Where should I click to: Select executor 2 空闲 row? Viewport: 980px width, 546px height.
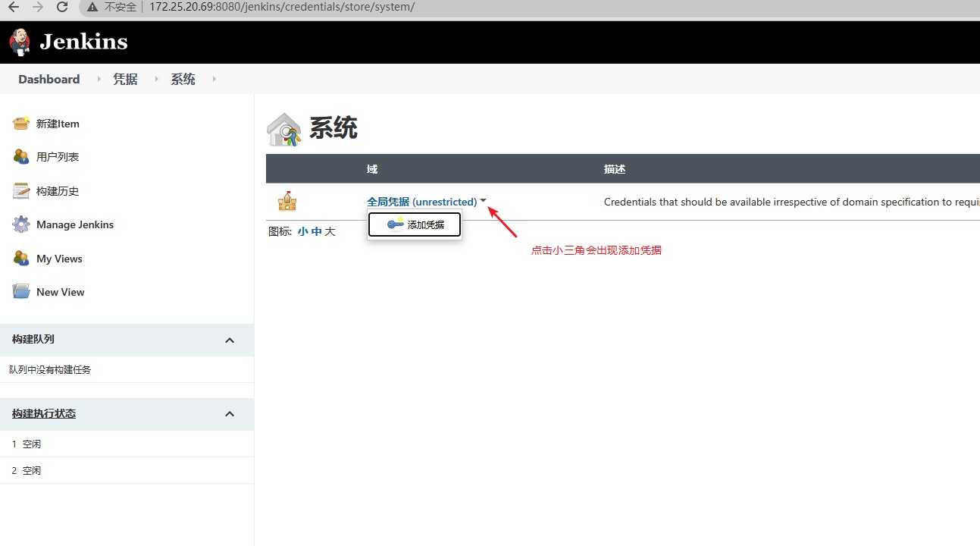127,470
